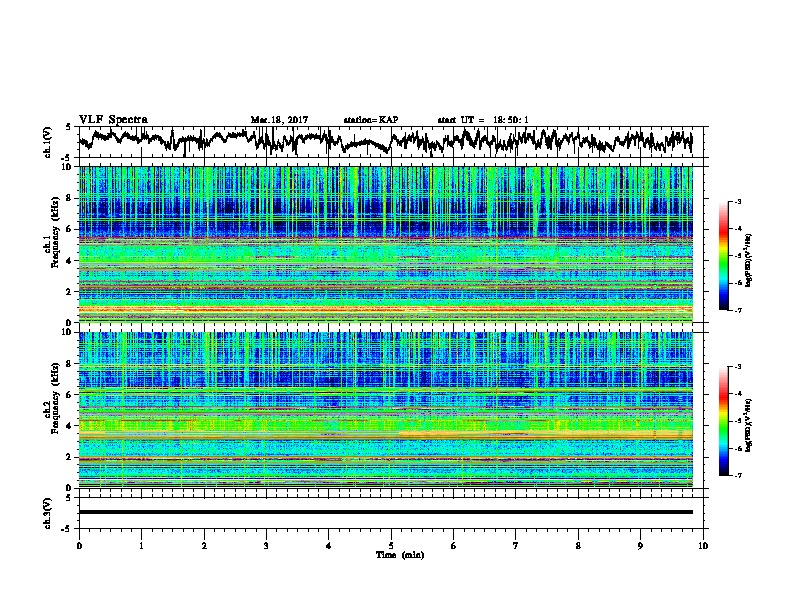This screenshot has height=612, width=792.
Task: Click the "10" tick on the time axis
Action: tap(703, 546)
